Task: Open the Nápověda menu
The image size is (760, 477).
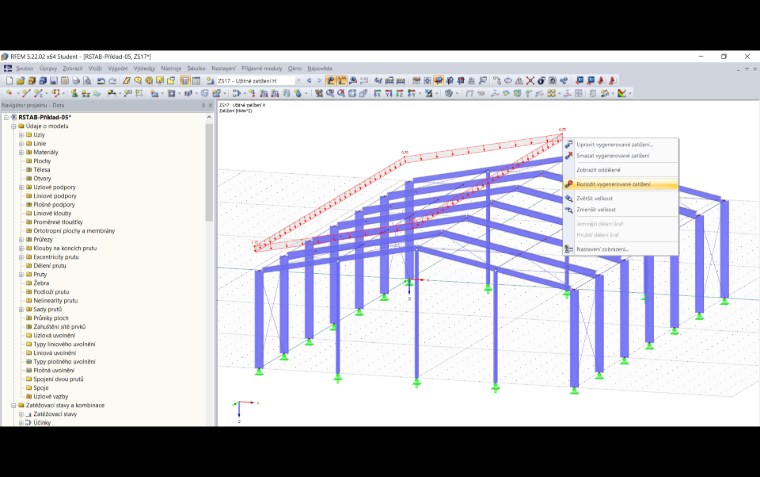Action: click(x=319, y=68)
